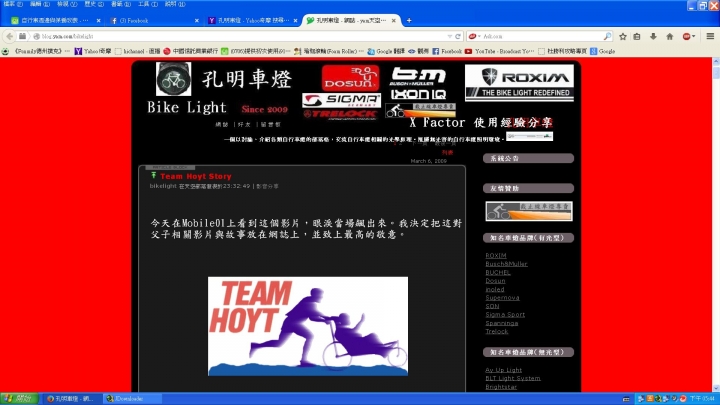Open the Ay Up Light sidebar link
720x405 pixels.
[503, 370]
